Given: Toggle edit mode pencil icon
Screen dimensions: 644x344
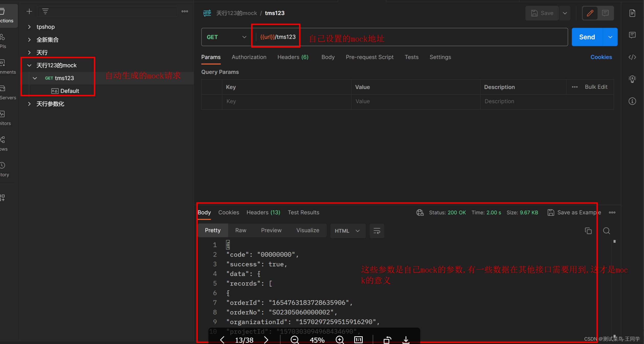Looking at the screenshot, I should [590, 13].
